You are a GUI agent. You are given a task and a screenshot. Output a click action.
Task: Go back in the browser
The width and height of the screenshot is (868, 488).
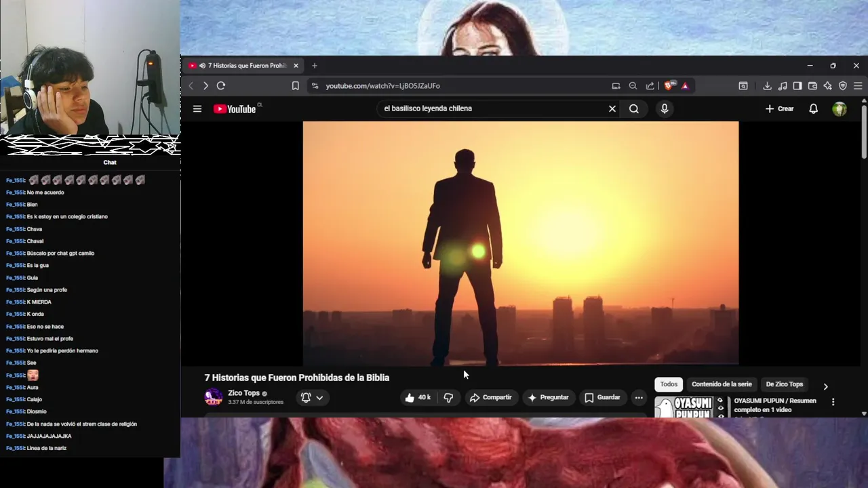click(x=191, y=86)
